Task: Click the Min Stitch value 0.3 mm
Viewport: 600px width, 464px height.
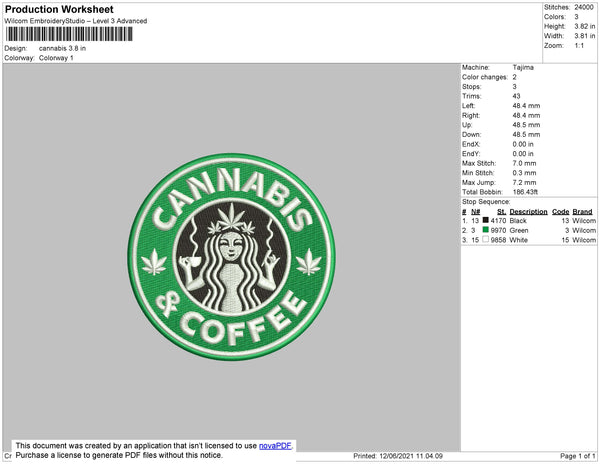Action: 524,173
